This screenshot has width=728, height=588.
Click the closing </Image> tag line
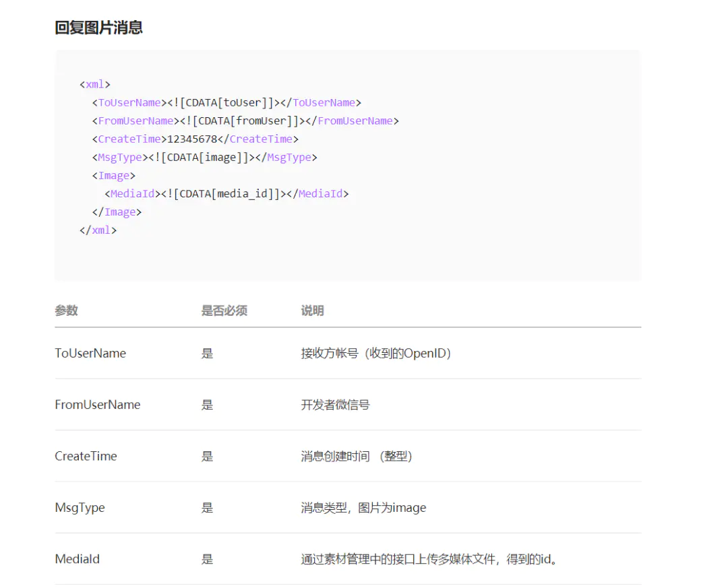[x=117, y=212]
